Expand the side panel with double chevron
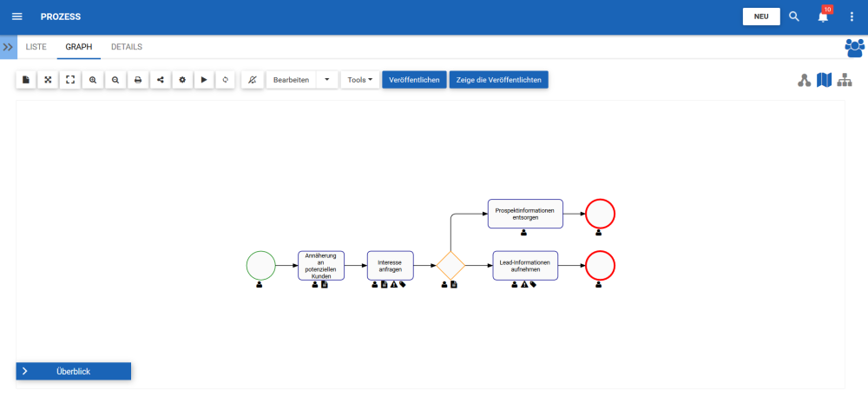This screenshot has width=868, height=397. click(x=9, y=47)
